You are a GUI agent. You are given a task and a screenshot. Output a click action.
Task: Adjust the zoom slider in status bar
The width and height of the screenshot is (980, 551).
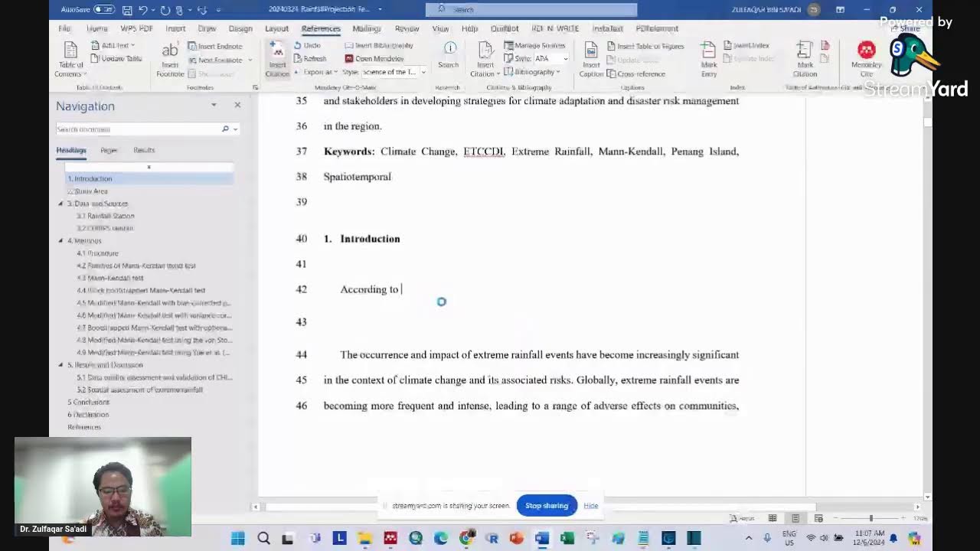tap(871, 518)
